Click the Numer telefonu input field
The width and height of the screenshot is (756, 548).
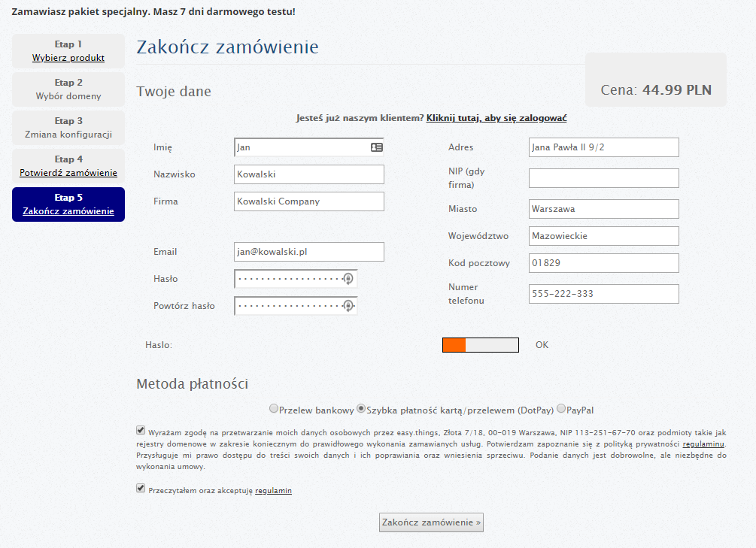pyautogui.click(x=603, y=294)
